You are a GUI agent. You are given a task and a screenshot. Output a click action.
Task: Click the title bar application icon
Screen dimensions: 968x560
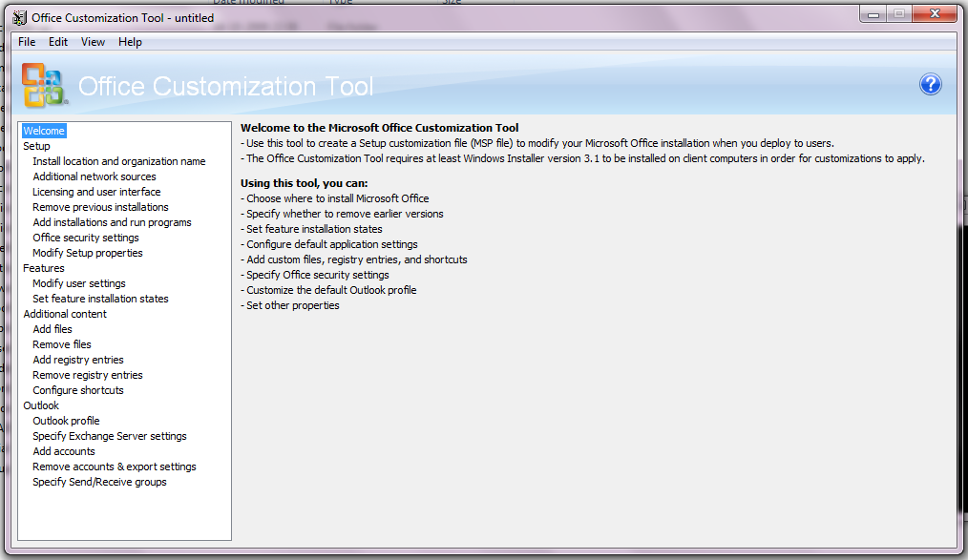point(20,18)
